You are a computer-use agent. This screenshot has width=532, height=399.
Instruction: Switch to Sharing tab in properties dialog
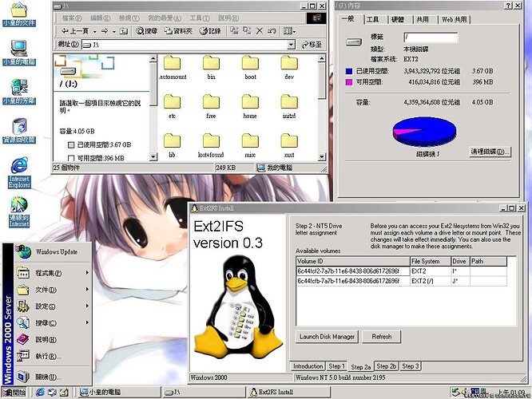pyautogui.click(x=423, y=20)
